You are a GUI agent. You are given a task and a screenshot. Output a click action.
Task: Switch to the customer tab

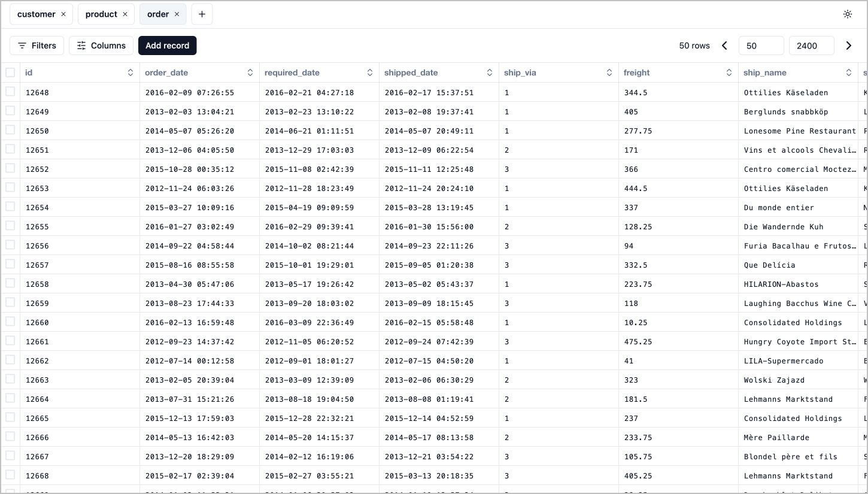click(36, 14)
